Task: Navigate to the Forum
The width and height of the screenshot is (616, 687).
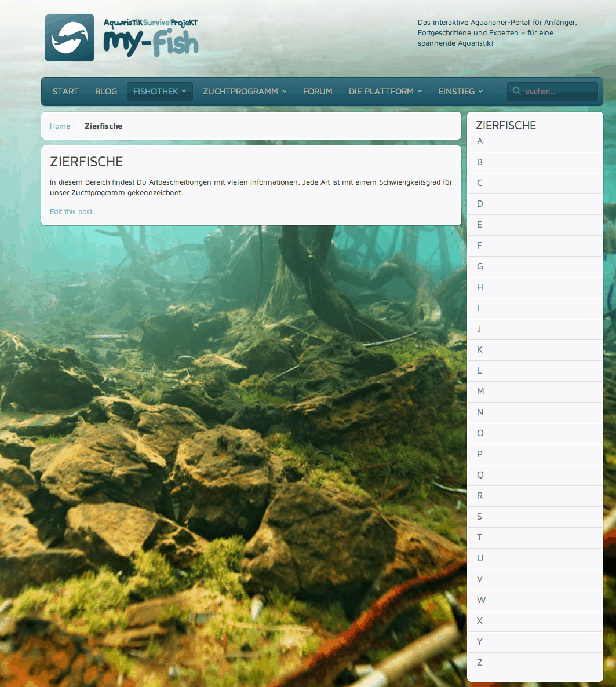Action: (x=318, y=92)
